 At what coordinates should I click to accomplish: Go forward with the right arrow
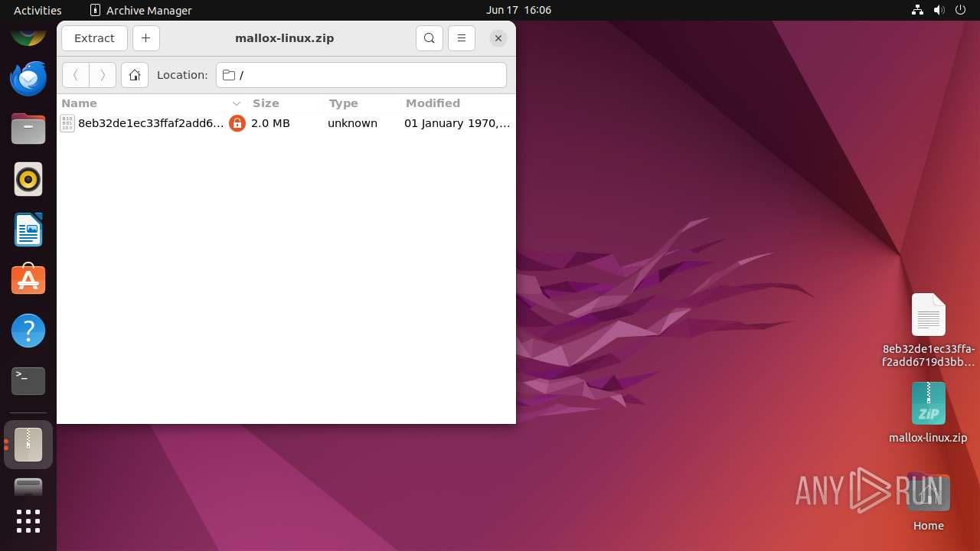click(103, 75)
